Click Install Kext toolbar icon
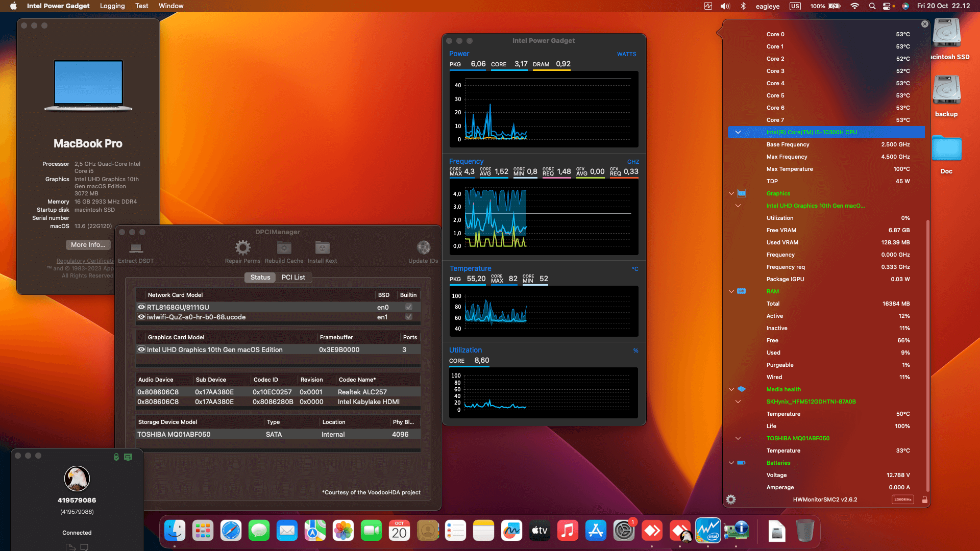The height and width of the screenshot is (551, 980). 322,248
